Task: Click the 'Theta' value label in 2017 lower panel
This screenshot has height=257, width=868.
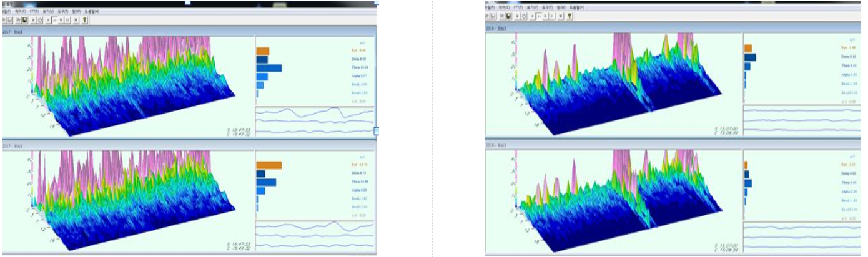Action: click(358, 180)
